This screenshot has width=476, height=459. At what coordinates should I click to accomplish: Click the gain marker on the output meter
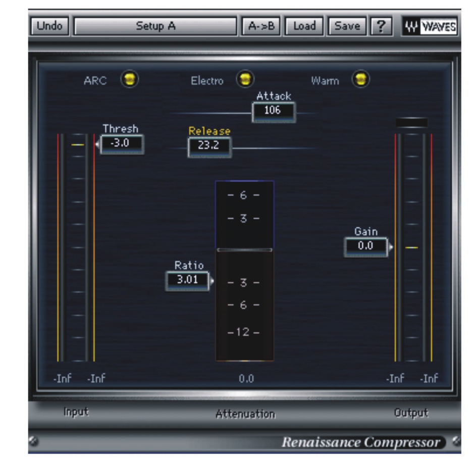click(x=412, y=247)
